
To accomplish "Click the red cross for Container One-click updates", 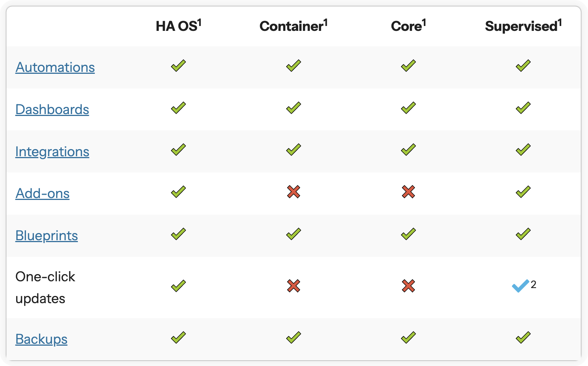I will point(294,286).
